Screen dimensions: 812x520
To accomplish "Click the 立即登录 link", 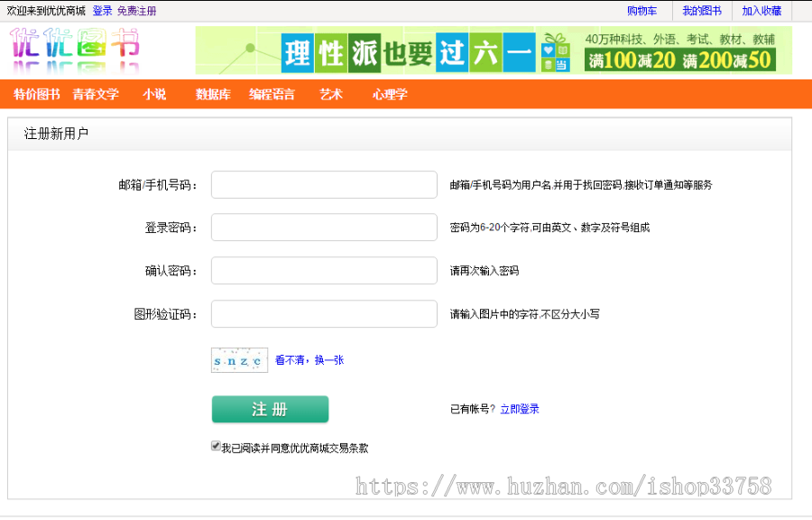I will [x=520, y=408].
